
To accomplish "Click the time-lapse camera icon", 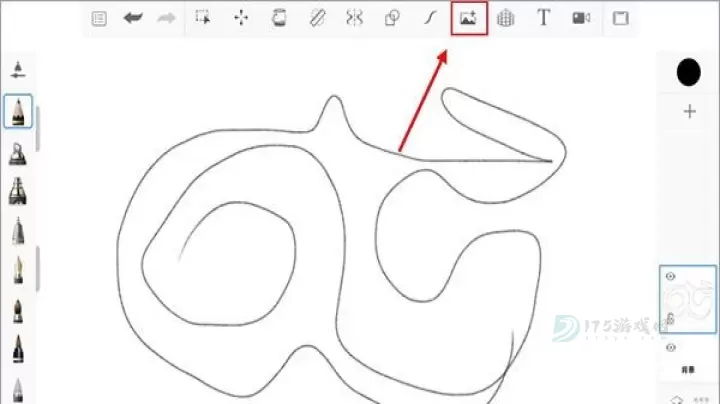I will pyautogui.click(x=581, y=18).
